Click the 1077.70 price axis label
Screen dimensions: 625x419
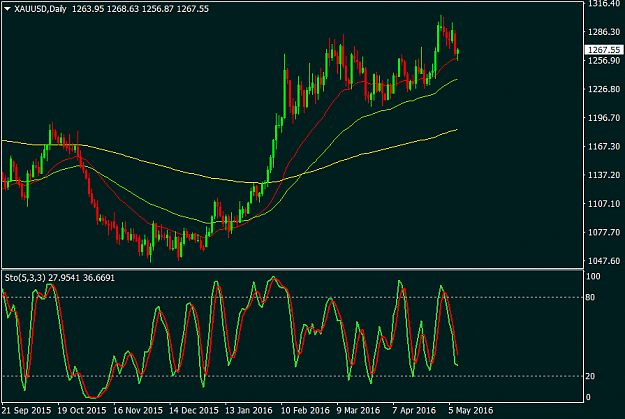pos(604,232)
